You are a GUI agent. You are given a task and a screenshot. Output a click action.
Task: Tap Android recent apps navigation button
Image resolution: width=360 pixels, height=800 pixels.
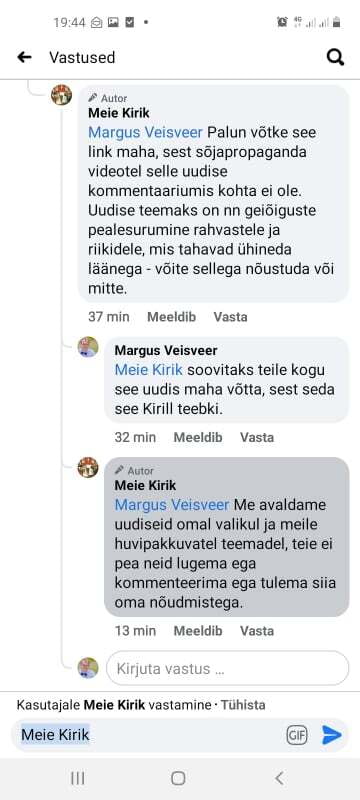click(x=78, y=778)
